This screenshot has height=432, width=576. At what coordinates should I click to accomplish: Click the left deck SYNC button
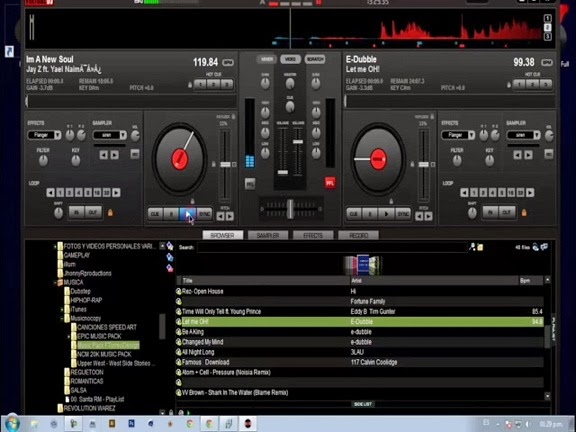coord(204,214)
